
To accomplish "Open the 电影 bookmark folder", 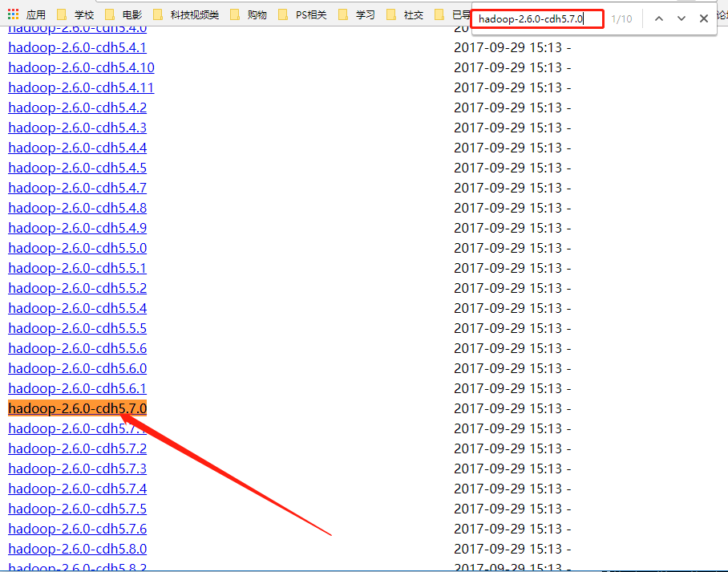I will pos(123,14).
